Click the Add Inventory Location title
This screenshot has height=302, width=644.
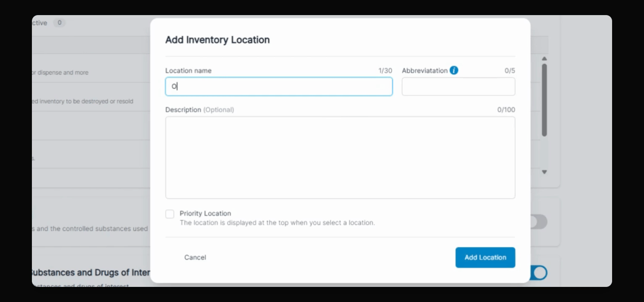point(217,40)
